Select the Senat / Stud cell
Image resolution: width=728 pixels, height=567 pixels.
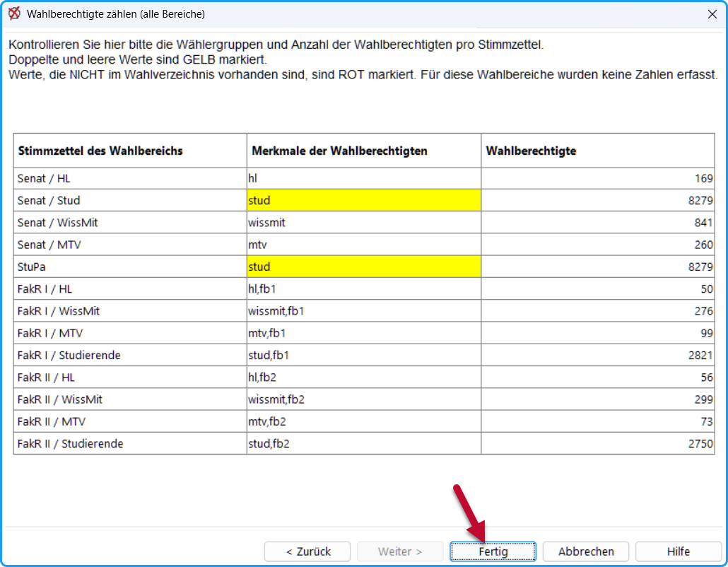click(x=130, y=201)
